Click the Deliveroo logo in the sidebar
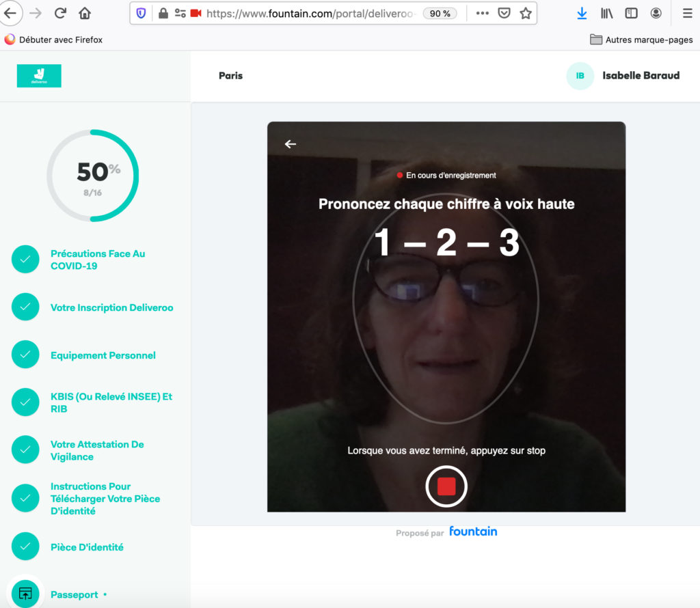 coord(39,76)
